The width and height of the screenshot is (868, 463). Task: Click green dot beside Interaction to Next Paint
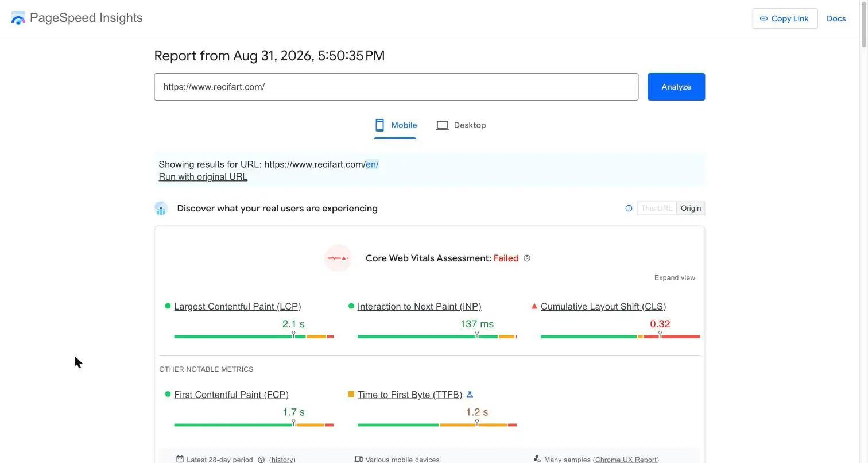[351, 306]
